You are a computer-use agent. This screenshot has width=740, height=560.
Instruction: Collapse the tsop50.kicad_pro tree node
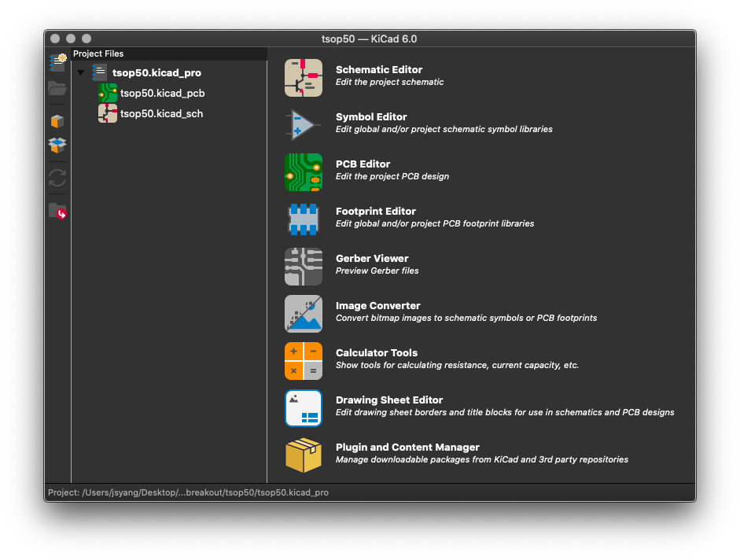click(x=80, y=73)
